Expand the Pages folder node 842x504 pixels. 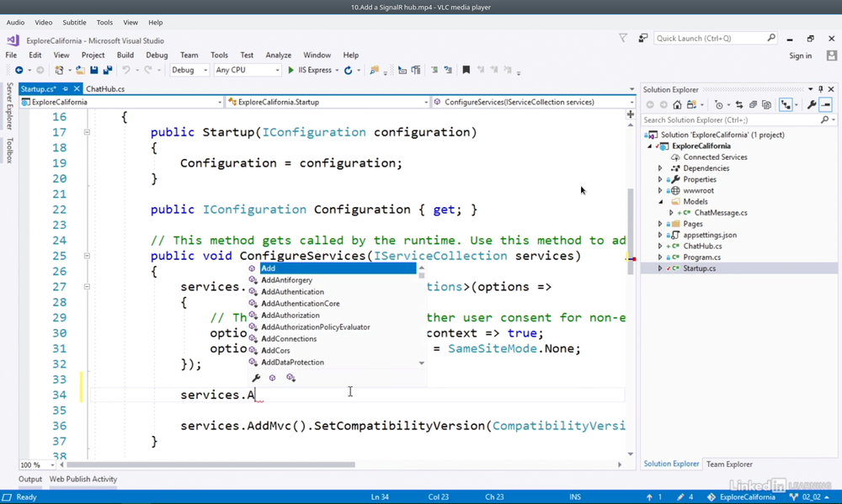coord(660,224)
